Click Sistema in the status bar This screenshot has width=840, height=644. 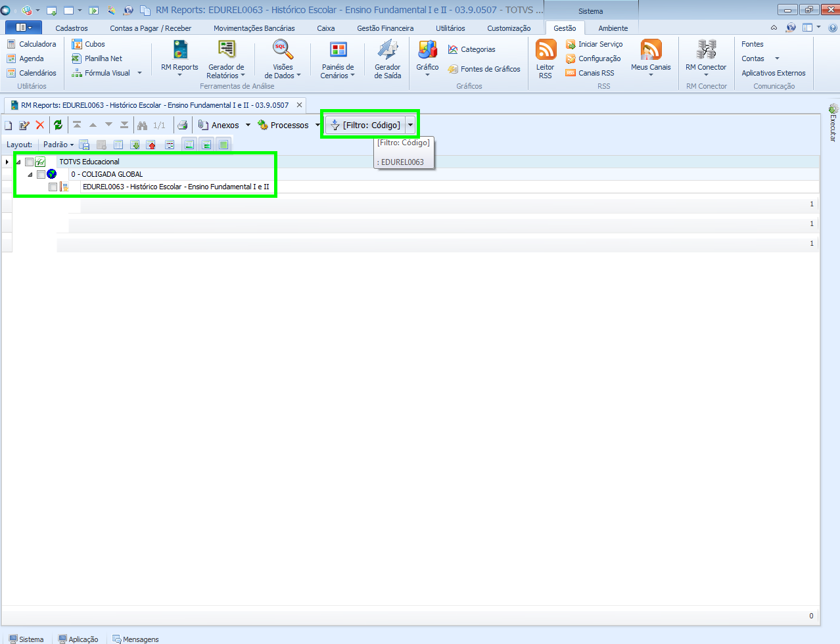(26, 639)
